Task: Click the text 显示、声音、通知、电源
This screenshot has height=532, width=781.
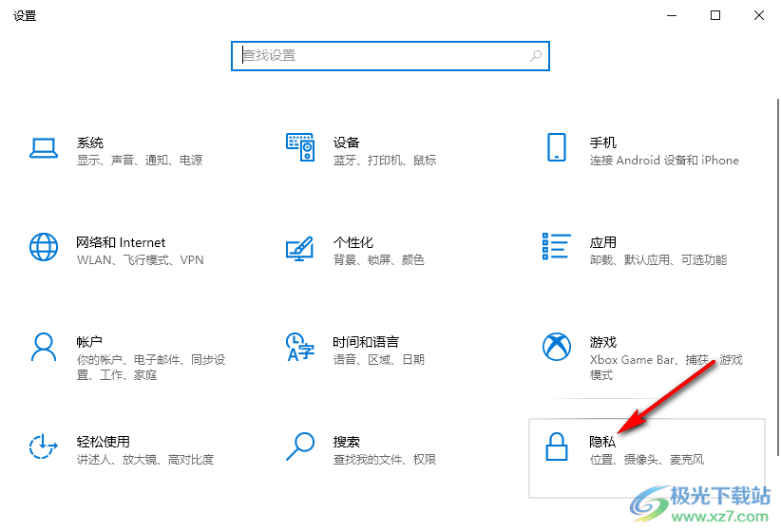Action: (140, 160)
